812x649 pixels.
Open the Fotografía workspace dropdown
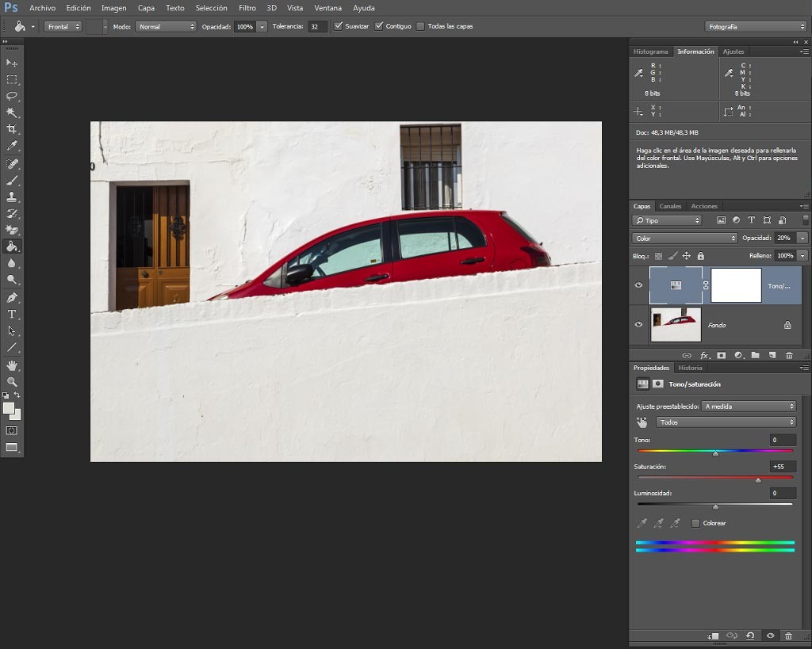756,26
